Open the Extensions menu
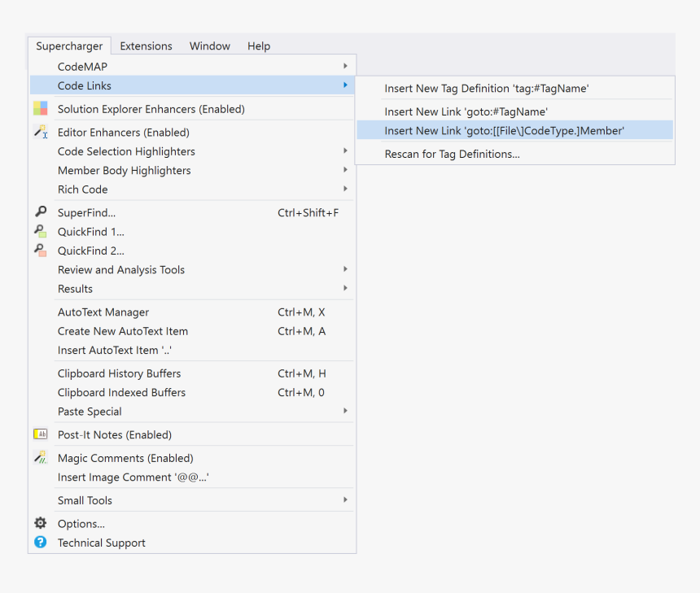Screen dimensions: 700x593 (146, 46)
